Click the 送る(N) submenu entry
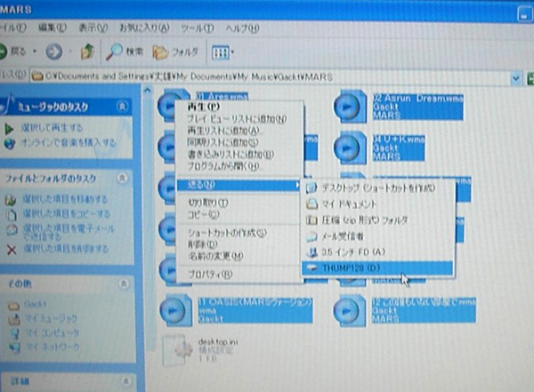Image resolution: width=534 pixels, height=392 pixels. click(238, 185)
